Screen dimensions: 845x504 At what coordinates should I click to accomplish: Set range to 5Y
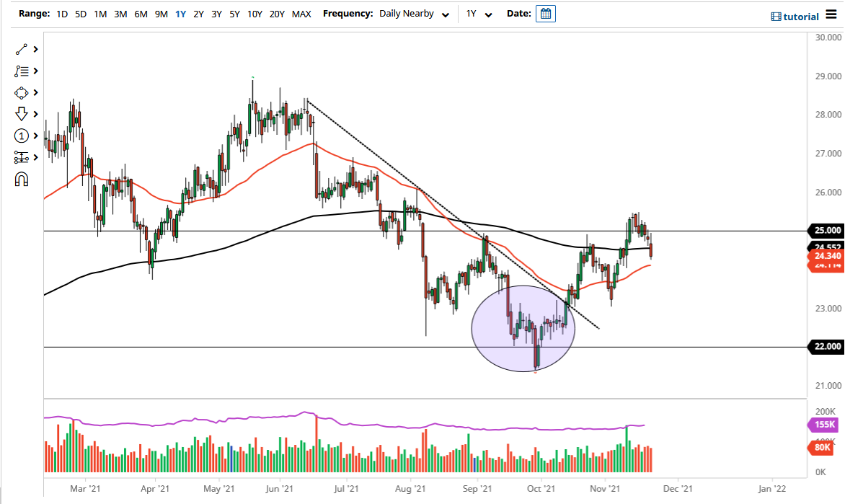point(234,14)
